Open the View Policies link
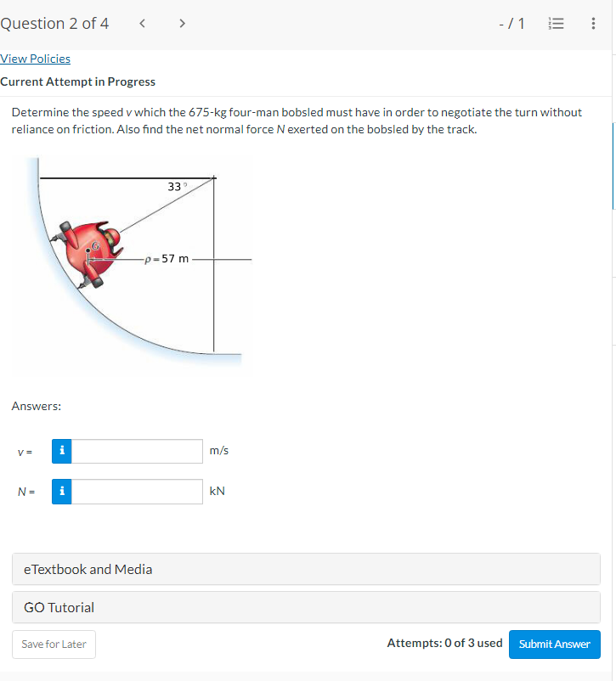 click(x=35, y=59)
